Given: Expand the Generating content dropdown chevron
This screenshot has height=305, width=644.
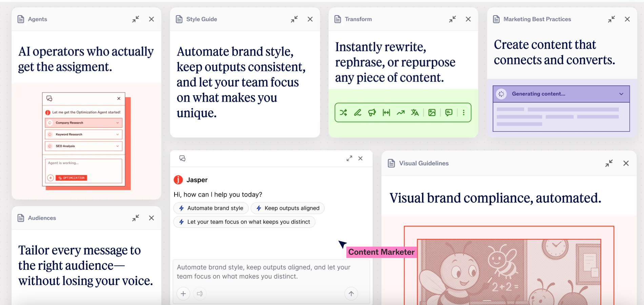Looking at the screenshot, I should pyautogui.click(x=621, y=94).
